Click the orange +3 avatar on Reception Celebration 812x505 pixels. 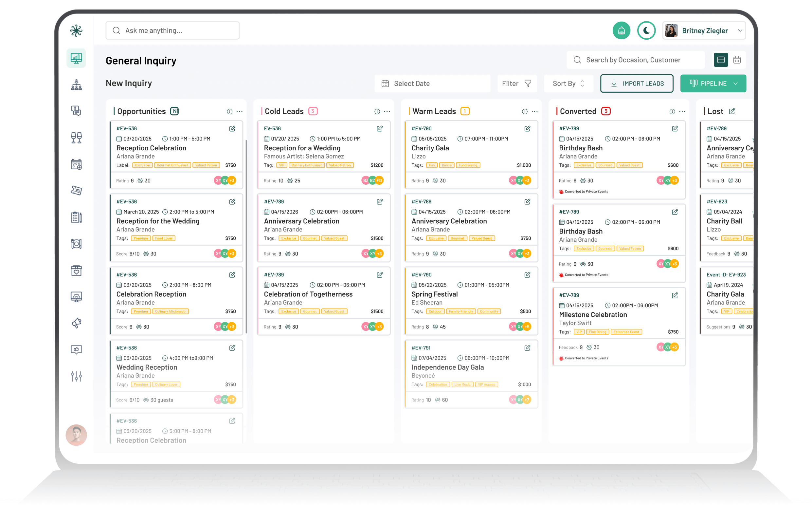coord(232,181)
